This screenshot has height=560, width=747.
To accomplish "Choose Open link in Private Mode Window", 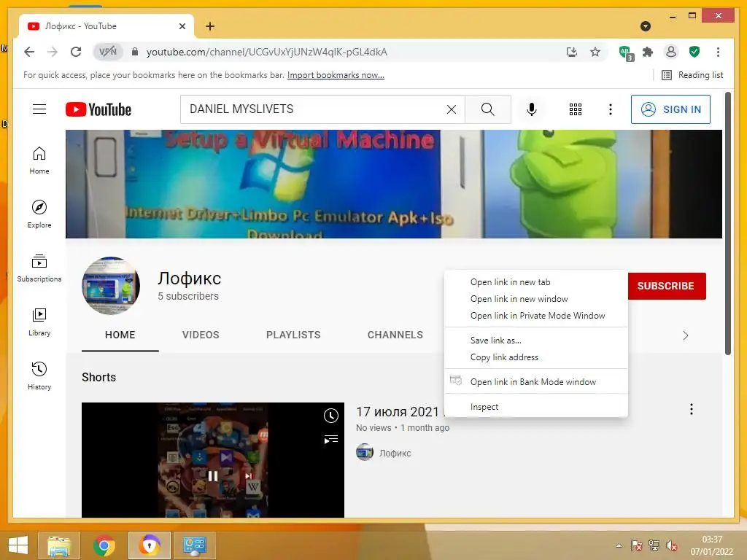I will [536, 315].
